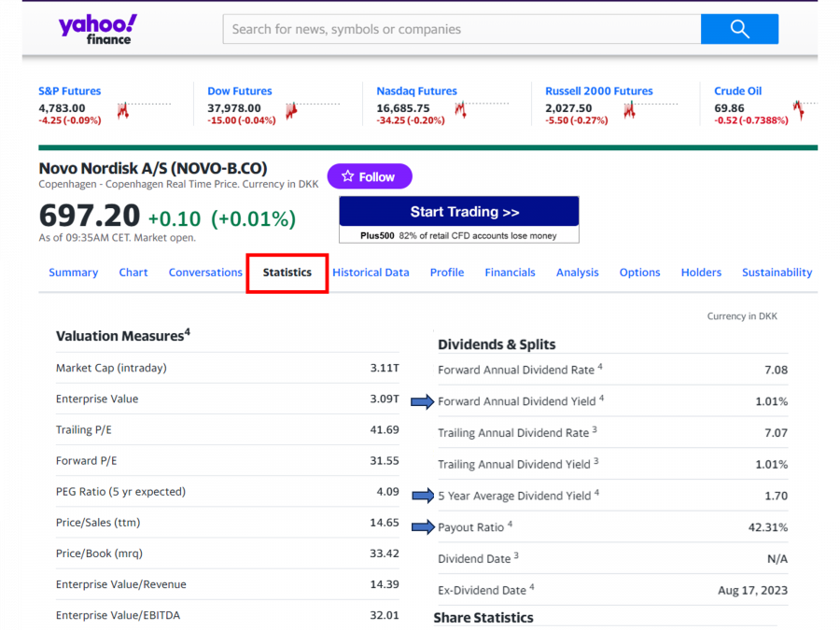
Task: Open the Sustainability tab
Action: pyautogui.click(x=777, y=273)
